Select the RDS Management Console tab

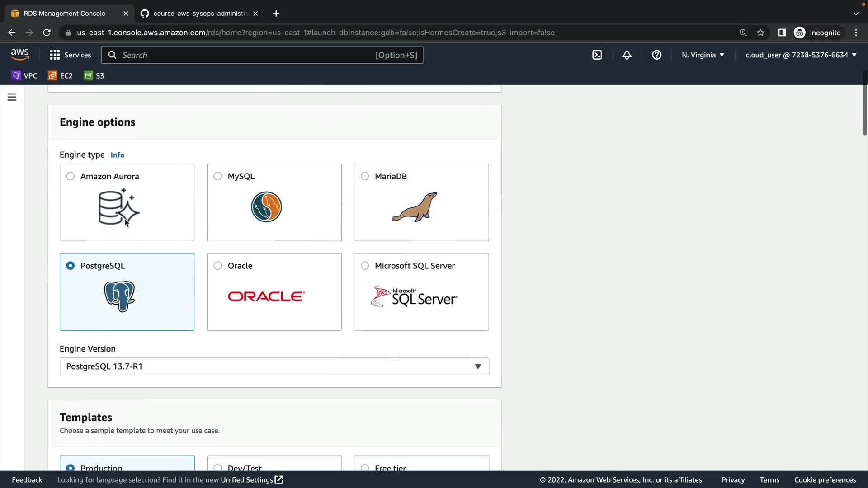64,14
